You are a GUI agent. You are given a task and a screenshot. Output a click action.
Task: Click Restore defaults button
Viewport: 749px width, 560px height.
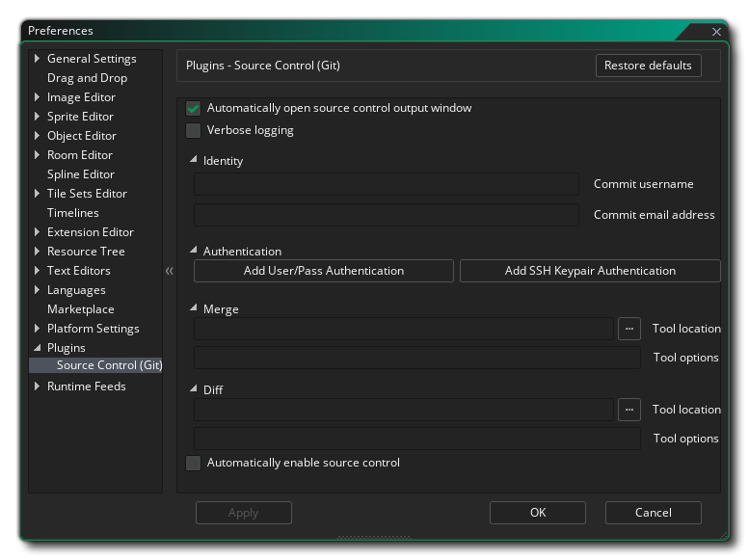pos(648,66)
